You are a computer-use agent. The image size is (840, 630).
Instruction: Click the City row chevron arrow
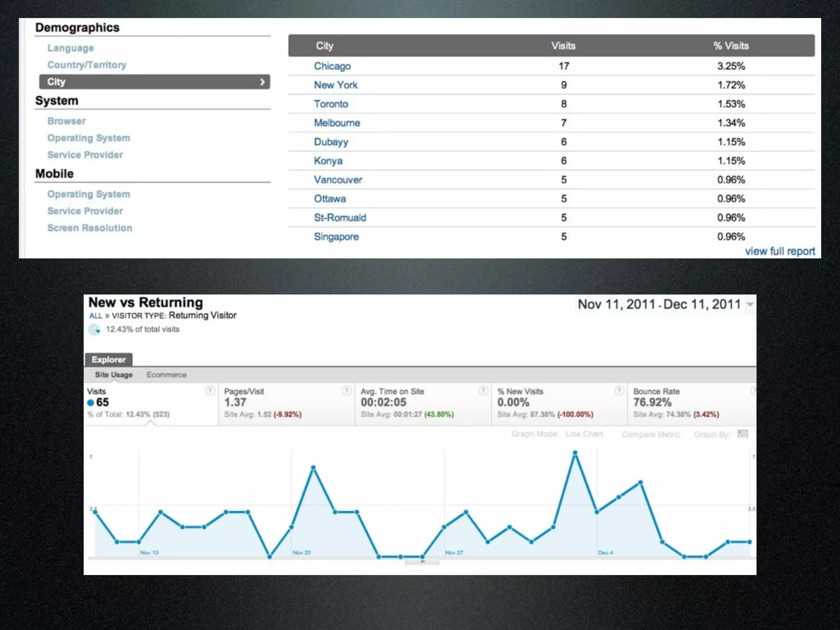[262, 82]
